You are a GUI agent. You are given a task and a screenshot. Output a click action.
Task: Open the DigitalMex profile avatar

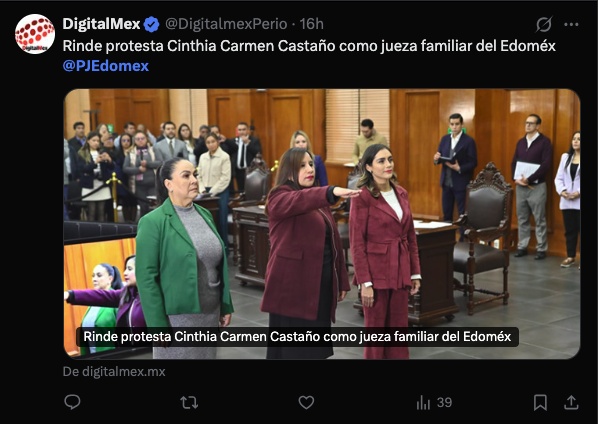[35, 34]
